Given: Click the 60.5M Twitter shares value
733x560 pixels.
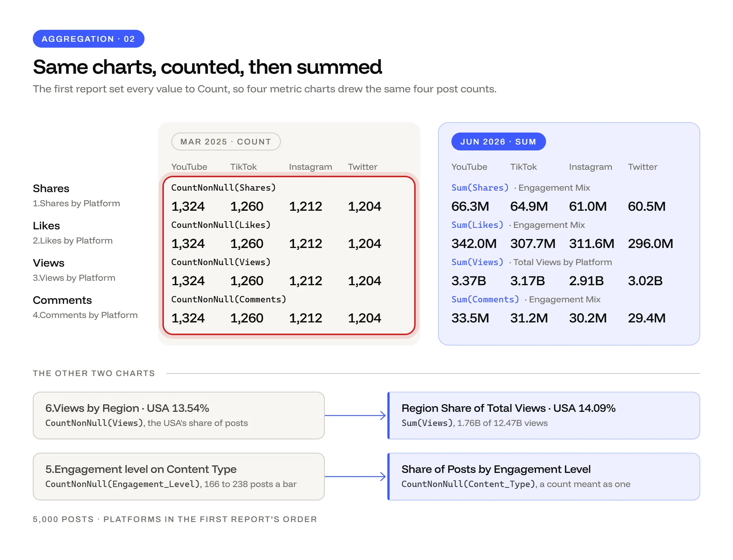Looking at the screenshot, I should (x=647, y=206).
